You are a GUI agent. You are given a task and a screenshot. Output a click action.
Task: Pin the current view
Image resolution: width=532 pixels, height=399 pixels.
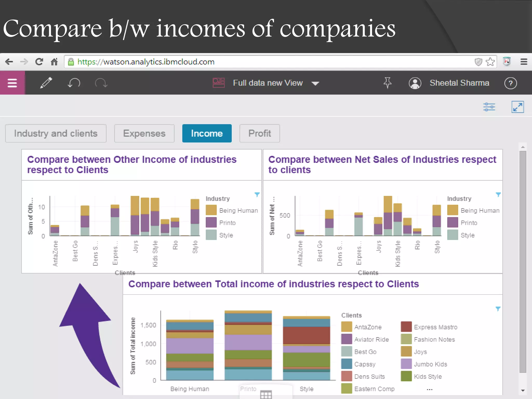coord(387,83)
